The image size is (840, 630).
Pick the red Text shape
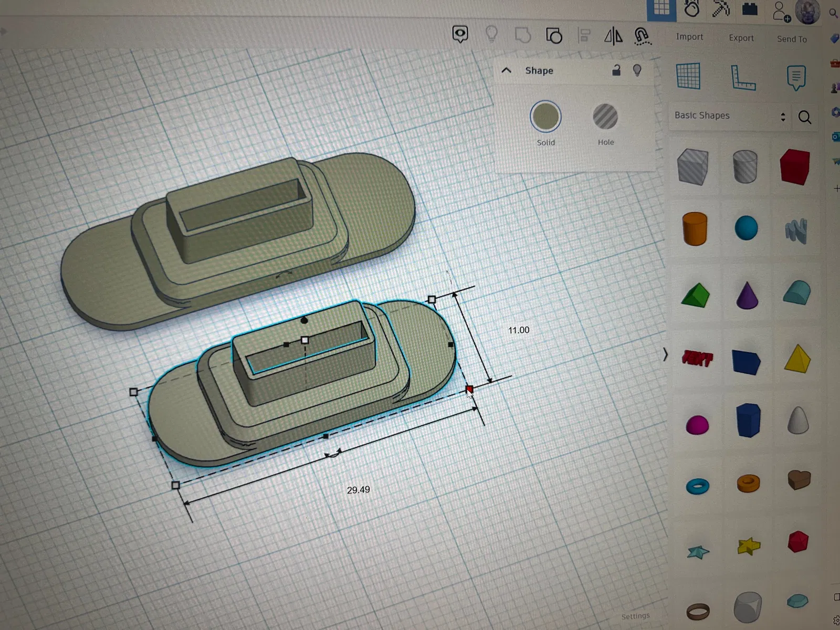[697, 359]
